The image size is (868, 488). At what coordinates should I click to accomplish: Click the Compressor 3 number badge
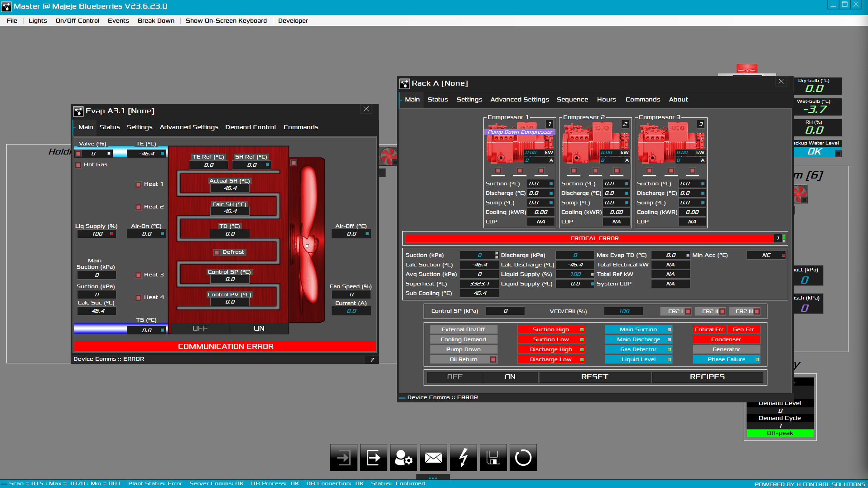click(701, 124)
